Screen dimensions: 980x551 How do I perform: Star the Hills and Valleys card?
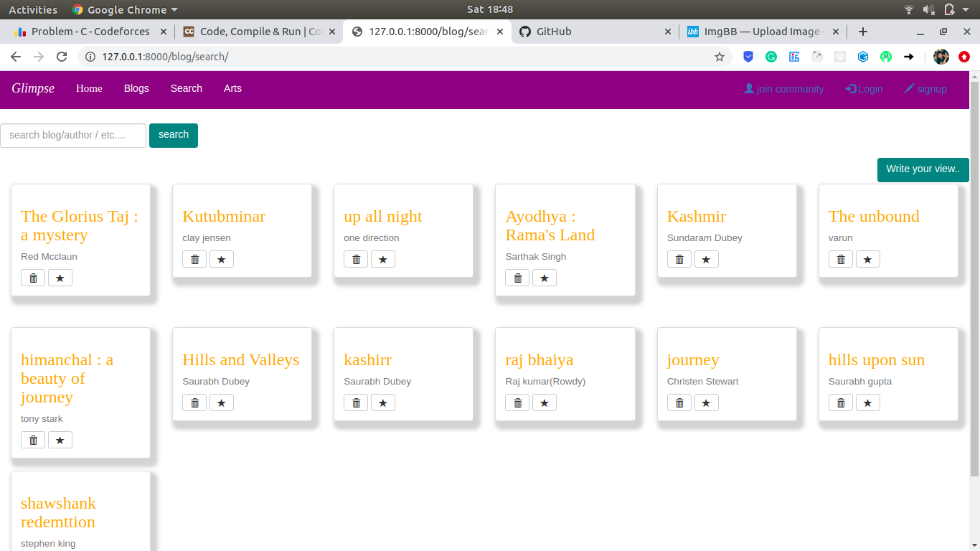tap(222, 402)
